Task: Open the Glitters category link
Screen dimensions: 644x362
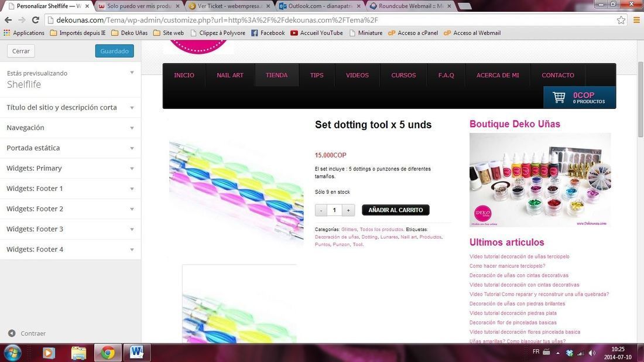Action: 349,229
